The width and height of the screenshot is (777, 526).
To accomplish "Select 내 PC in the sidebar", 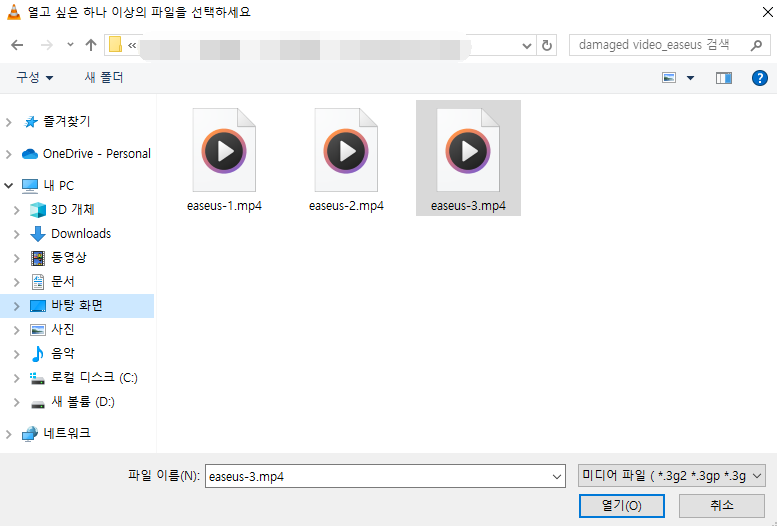I will [58, 185].
